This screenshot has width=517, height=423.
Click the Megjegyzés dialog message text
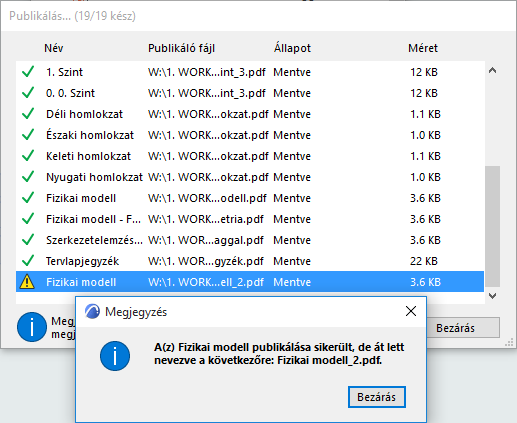pyautogui.click(x=279, y=353)
